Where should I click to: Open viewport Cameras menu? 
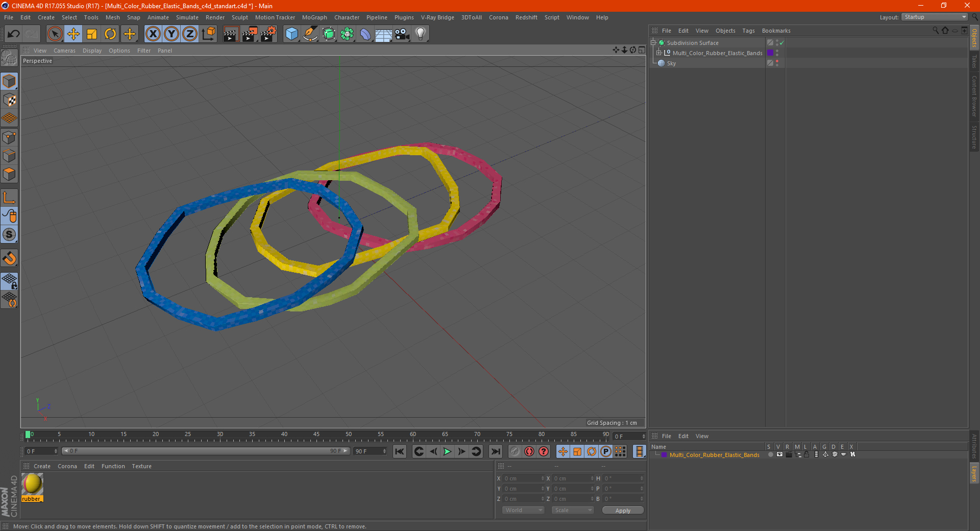64,51
